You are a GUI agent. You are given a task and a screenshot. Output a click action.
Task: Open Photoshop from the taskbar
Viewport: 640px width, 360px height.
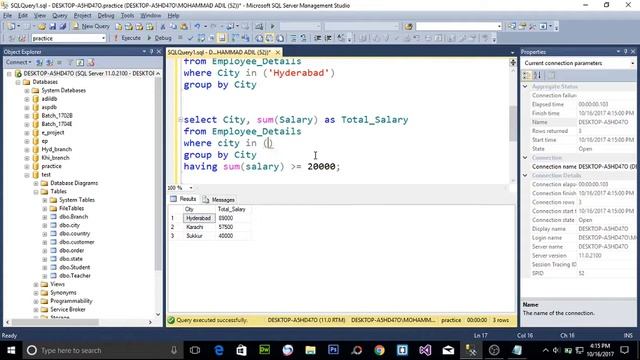coord(333,350)
